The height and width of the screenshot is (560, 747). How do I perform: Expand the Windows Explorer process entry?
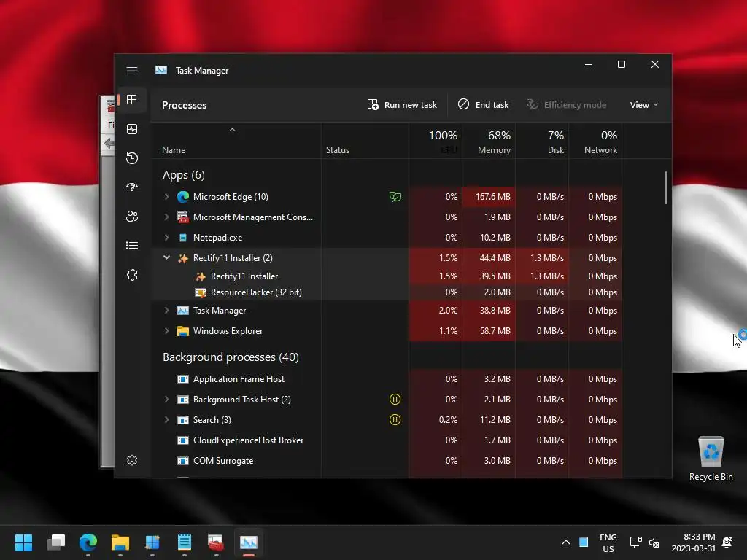(166, 330)
